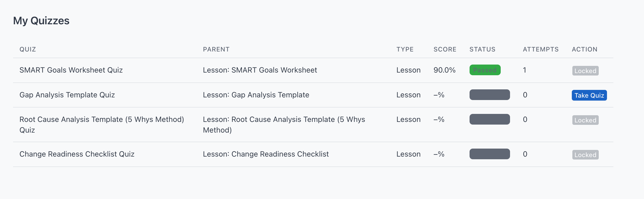Click the ATTEMPTS column header
Viewport: 644px width, 199px height.
(x=541, y=49)
